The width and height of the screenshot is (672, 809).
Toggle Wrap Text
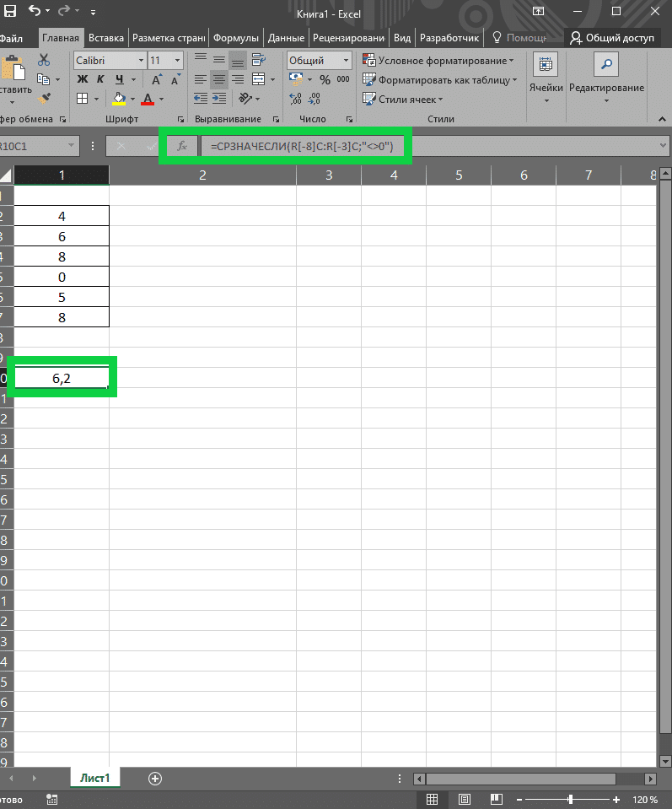[258, 61]
